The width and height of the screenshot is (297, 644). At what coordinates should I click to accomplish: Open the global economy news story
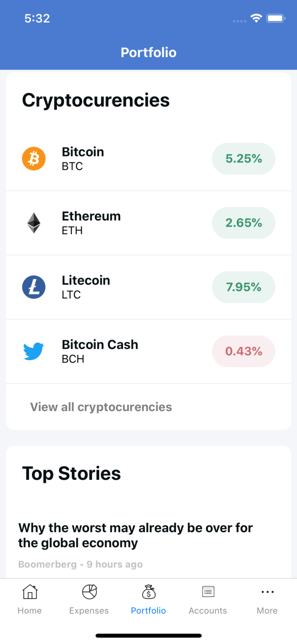[x=135, y=536]
